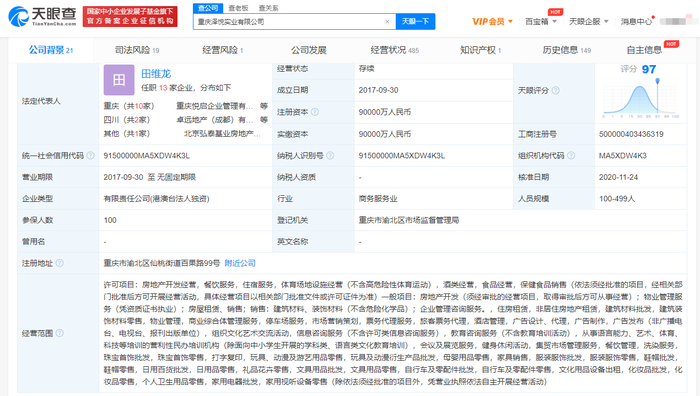This screenshot has width=700, height=396.
Task: Click the 行业 value 商务服务业
Action: [378, 199]
